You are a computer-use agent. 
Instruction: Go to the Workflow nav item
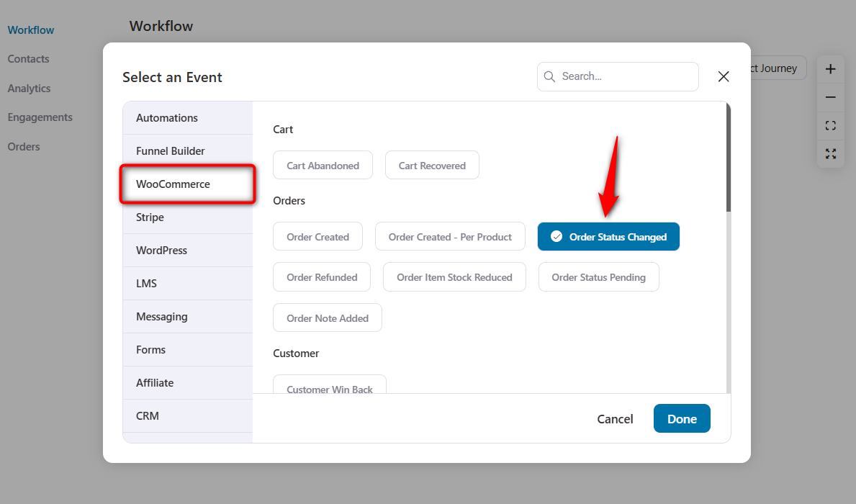tap(30, 30)
